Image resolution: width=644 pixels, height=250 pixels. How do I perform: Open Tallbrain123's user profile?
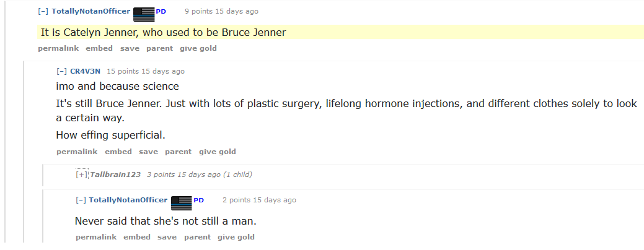115,175
